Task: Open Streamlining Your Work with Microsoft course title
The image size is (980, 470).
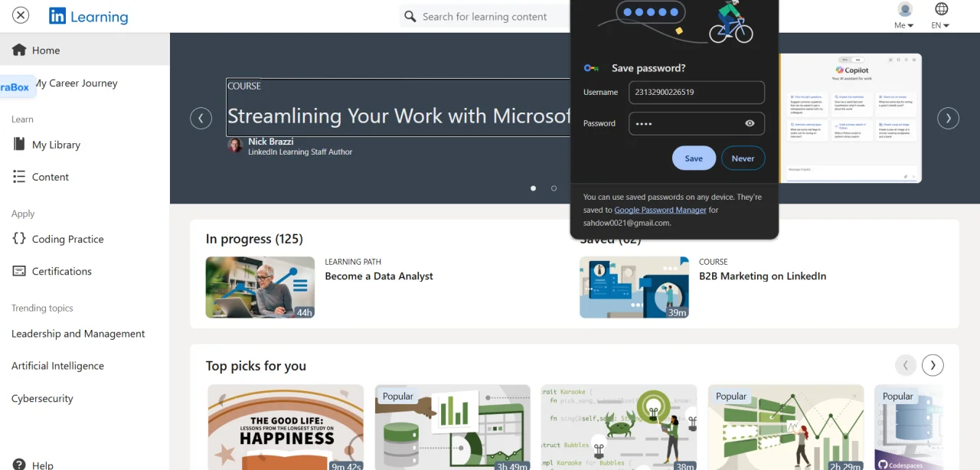Action: (399, 116)
